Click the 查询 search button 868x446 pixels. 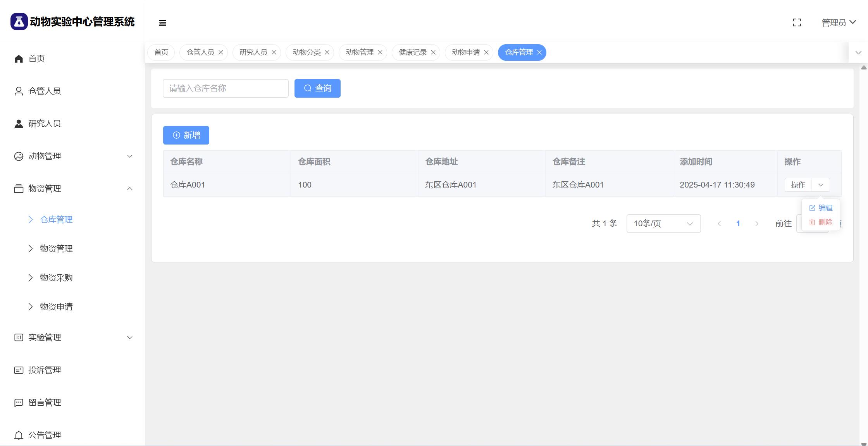pyautogui.click(x=317, y=88)
